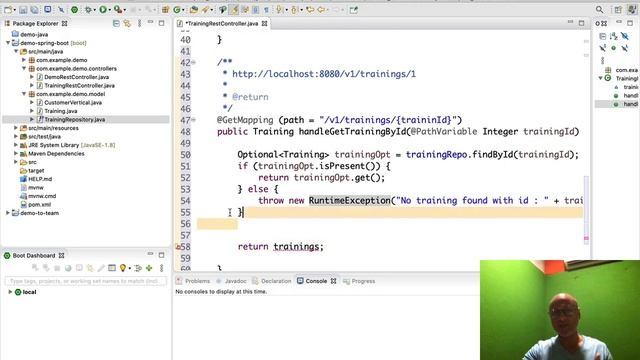This screenshot has width=640, height=360.
Task: Click error marker on line 58
Action: pyautogui.click(x=178, y=247)
